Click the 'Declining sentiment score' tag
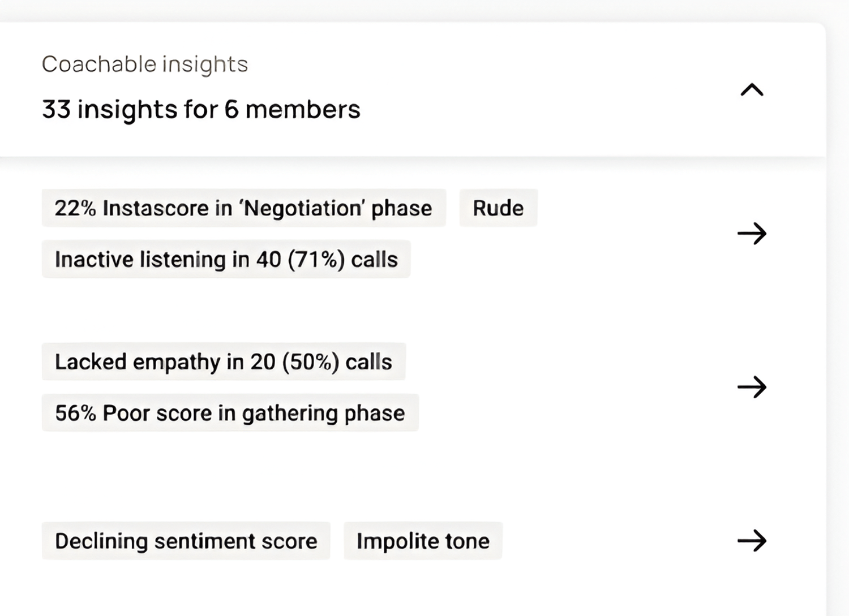The height and width of the screenshot is (616, 849). [x=186, y=541]
